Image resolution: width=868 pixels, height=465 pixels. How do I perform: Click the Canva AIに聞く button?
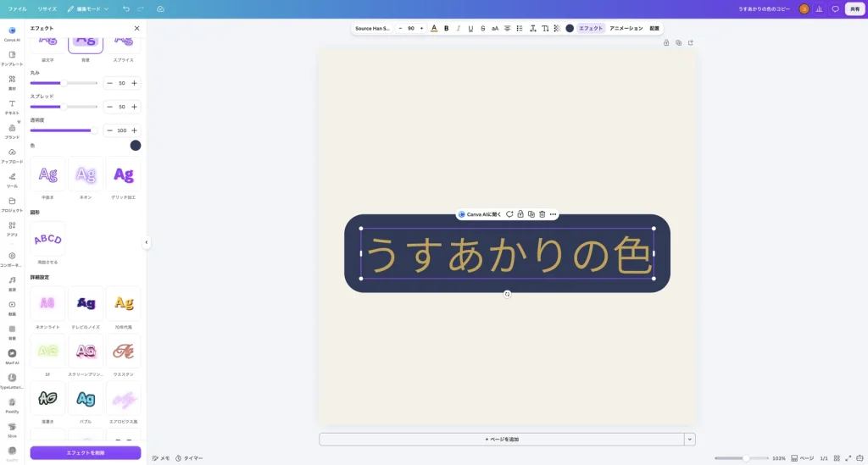pyautogui.click(x=480, y=214)
